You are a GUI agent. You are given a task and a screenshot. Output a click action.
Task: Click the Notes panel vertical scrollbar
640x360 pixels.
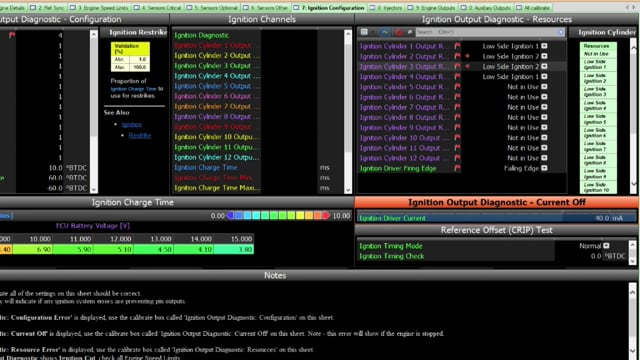(x=632, y=321)
